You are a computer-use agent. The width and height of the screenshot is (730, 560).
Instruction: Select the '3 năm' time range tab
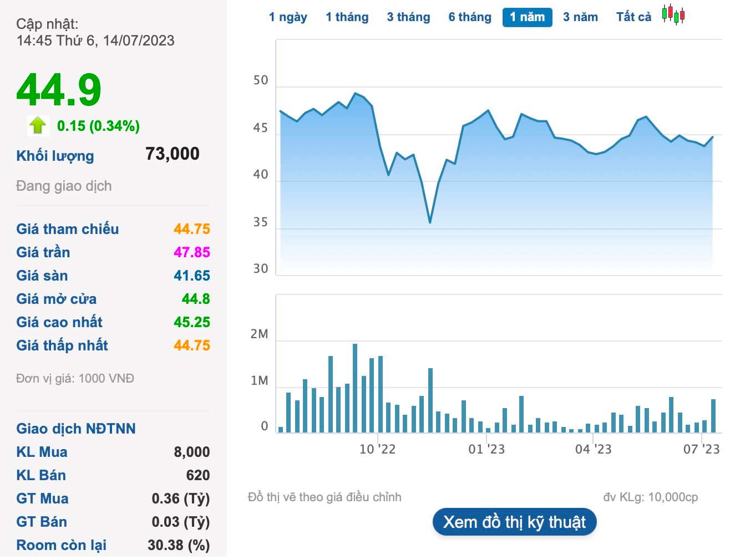coord(581,17)
